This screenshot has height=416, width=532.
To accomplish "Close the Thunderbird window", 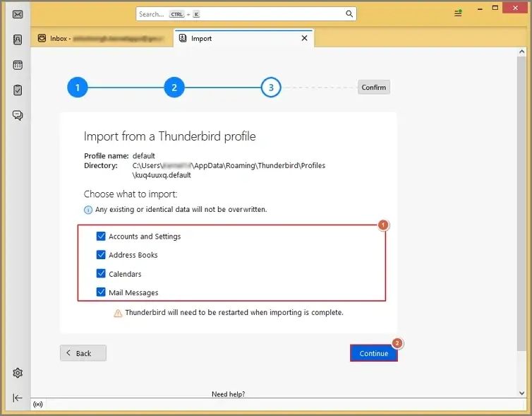I will 515,8.
